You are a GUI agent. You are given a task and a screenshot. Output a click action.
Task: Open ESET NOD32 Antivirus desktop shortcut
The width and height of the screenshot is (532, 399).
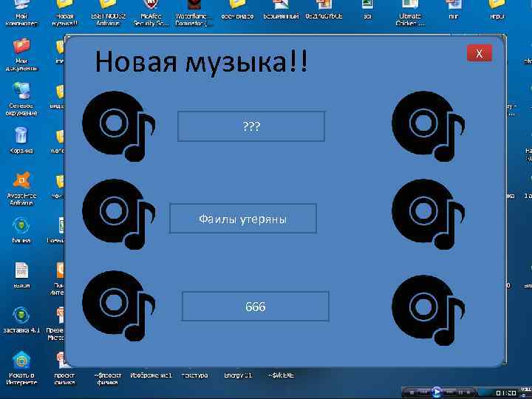108,13
